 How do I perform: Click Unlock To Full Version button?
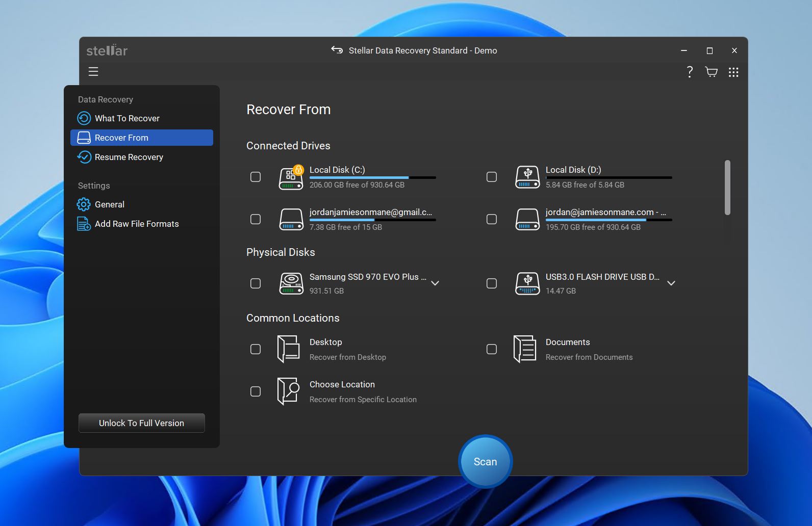click(x=142, y=423)
